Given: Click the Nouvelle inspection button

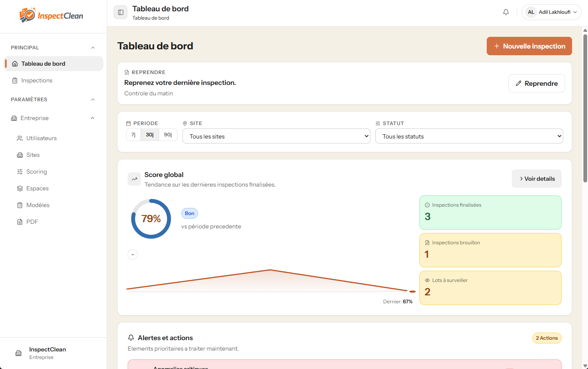Looking at the screenshot, I should tap(529, 46).
